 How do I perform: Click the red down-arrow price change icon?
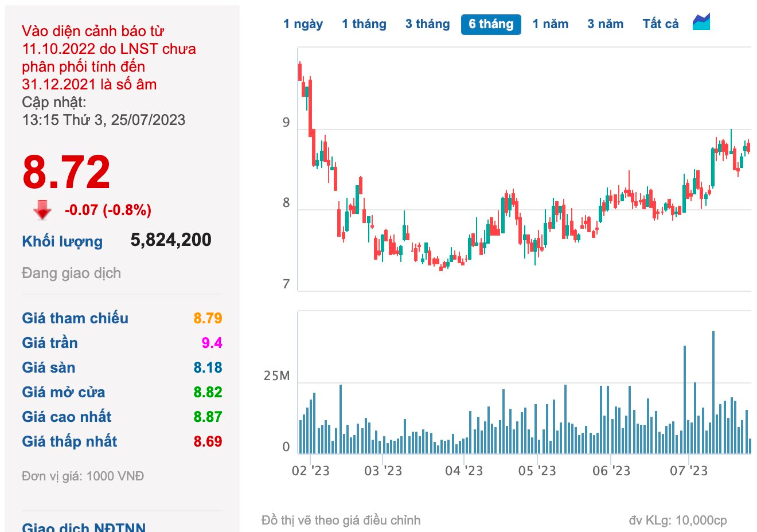click(x=42, y=210)
